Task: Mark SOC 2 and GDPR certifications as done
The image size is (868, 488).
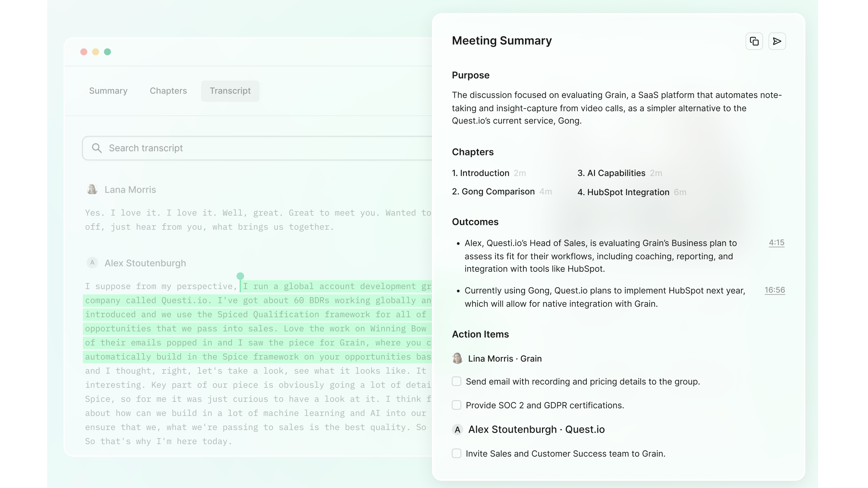Action: [456, 405]
